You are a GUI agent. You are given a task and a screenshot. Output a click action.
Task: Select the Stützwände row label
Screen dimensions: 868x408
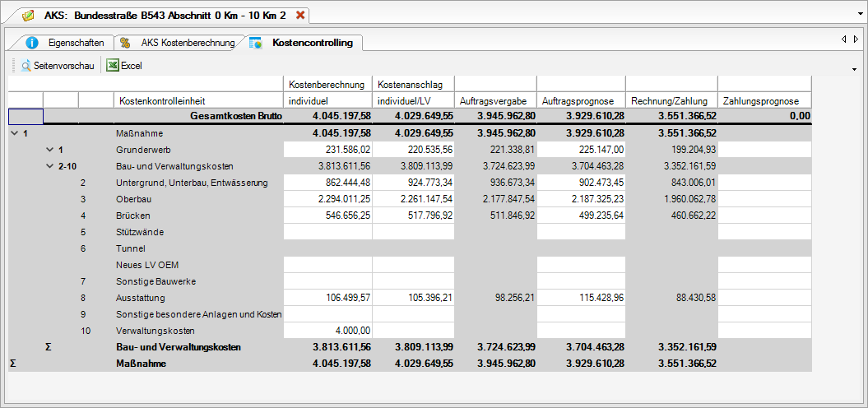click(x=140, y=232)
